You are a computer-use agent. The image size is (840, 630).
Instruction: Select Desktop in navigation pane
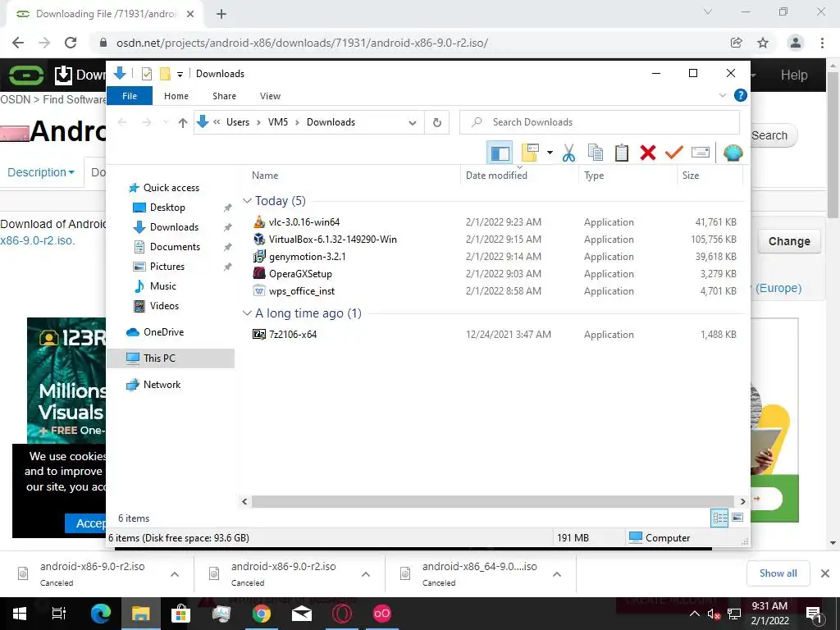point(167,208)
